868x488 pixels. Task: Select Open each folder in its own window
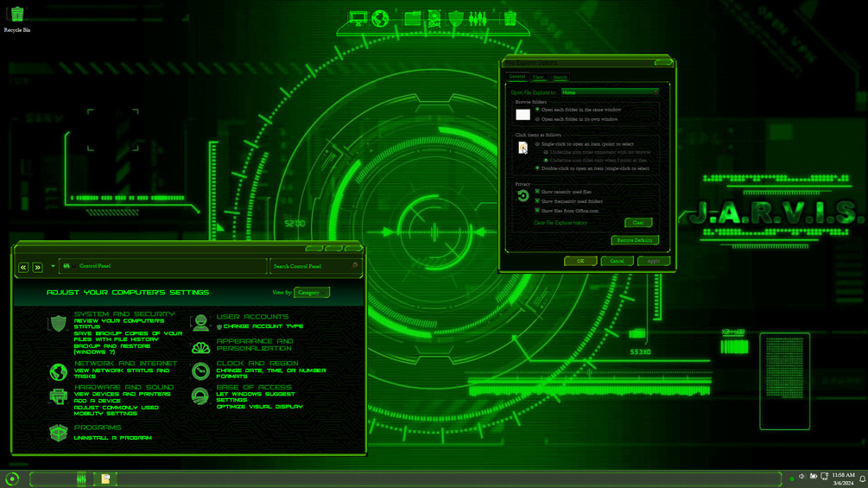coord(576,119)
